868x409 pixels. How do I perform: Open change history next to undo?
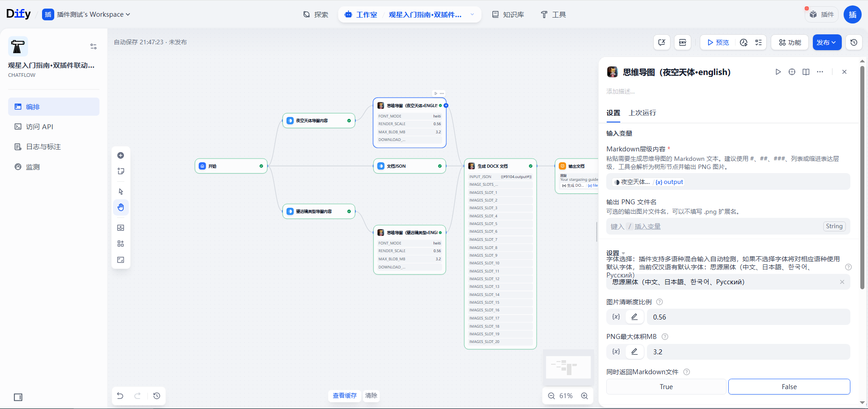[x=157, y=396]
